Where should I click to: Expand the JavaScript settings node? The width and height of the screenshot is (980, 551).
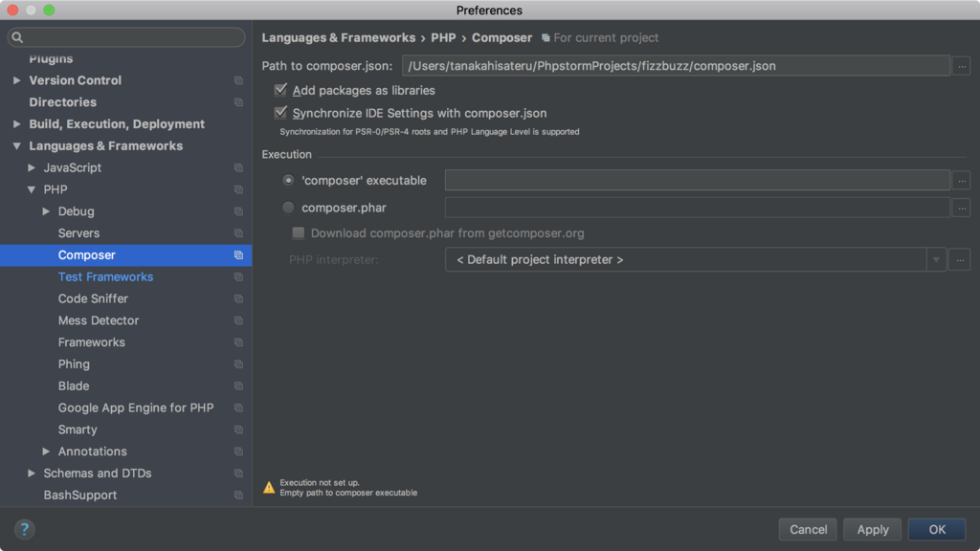coord(32,168)
